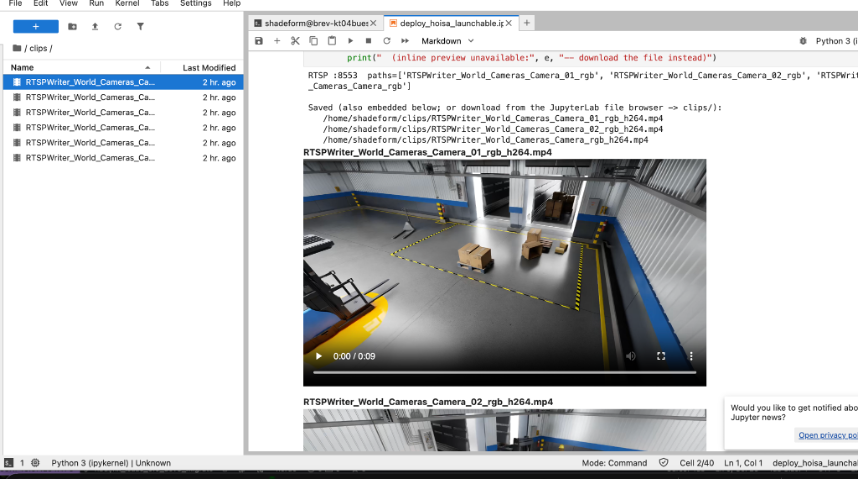Click the debugger bug icon
This screenshot has width=858, height=480.
pos(803,41)
